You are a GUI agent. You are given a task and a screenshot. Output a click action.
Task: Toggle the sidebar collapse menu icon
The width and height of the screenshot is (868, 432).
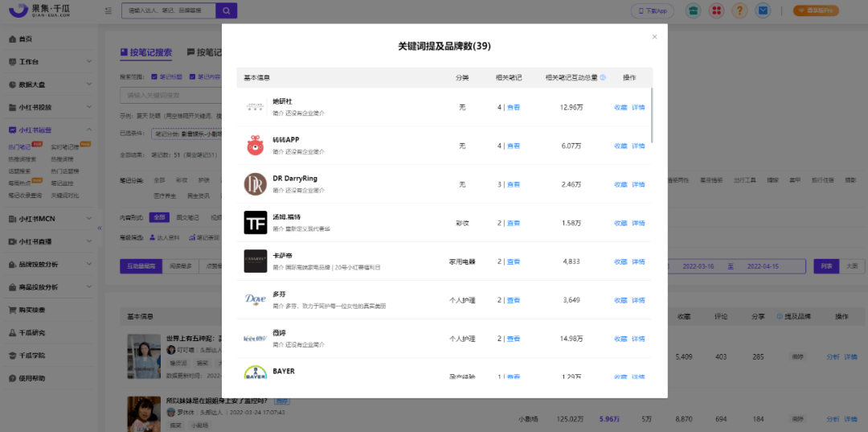(x=108, y=10)
